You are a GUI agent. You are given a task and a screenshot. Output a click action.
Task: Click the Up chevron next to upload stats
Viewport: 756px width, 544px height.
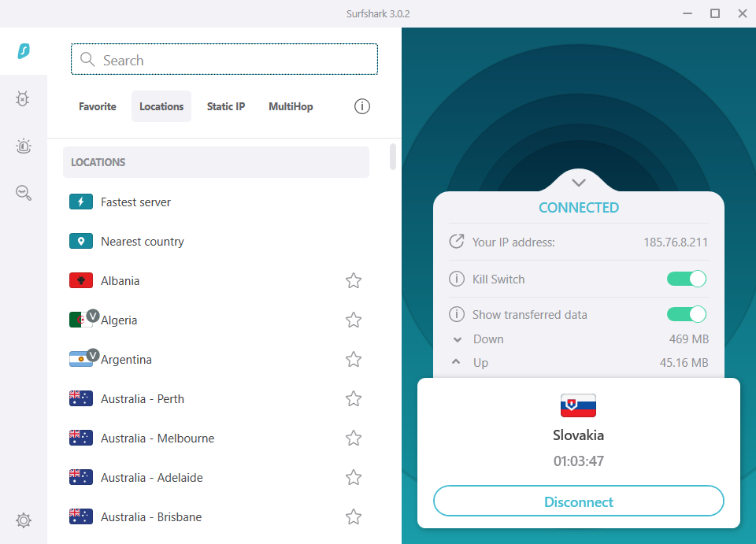[457, 363]
